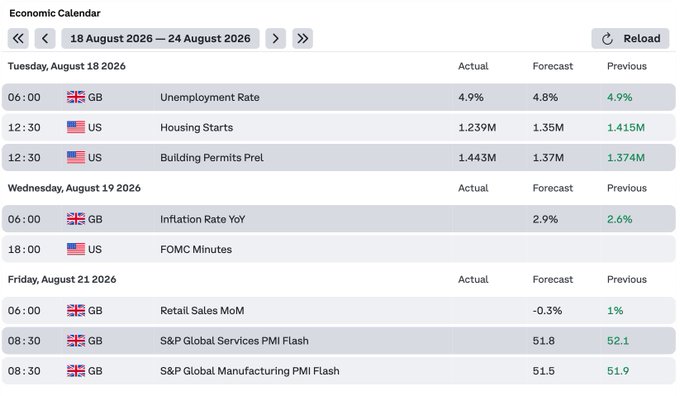Image resolution: width=680 pixels, height=396 pixels.
Task: Click the previous value 1.415M
Action: tap(626, 128)
